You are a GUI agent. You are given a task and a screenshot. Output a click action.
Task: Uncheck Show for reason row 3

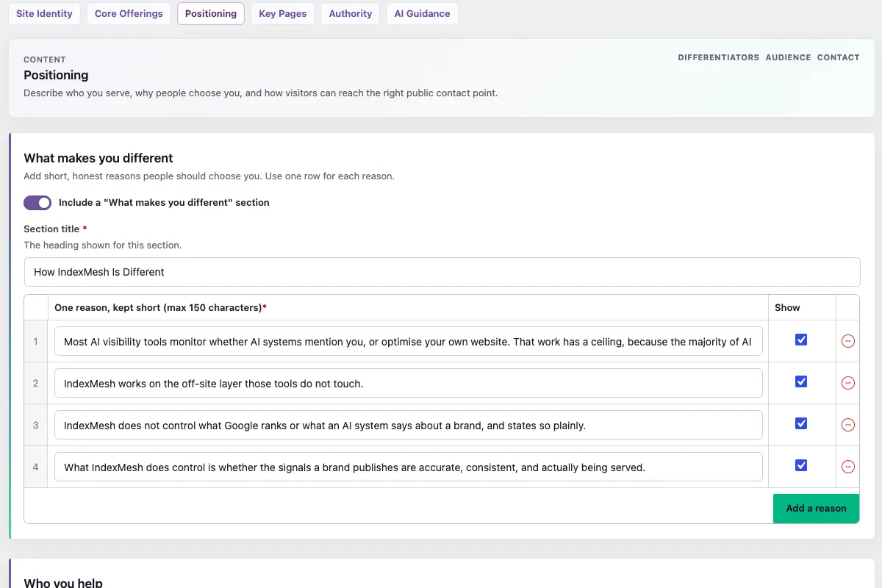coord(801,423)
